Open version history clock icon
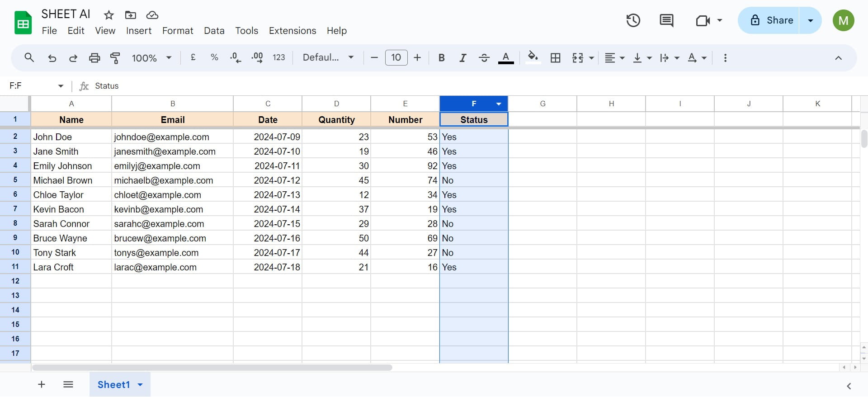The height and width of the screenshot is (397, 868). tap(633, 20)
